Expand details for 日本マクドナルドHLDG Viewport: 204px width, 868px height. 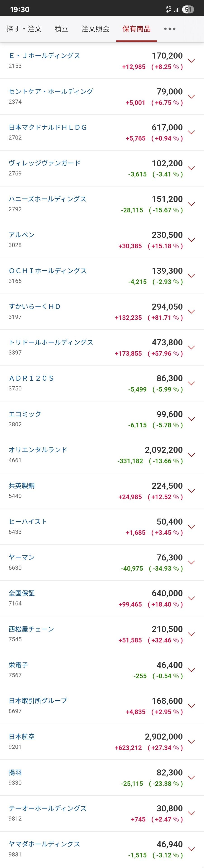click(x=192, y=132)
